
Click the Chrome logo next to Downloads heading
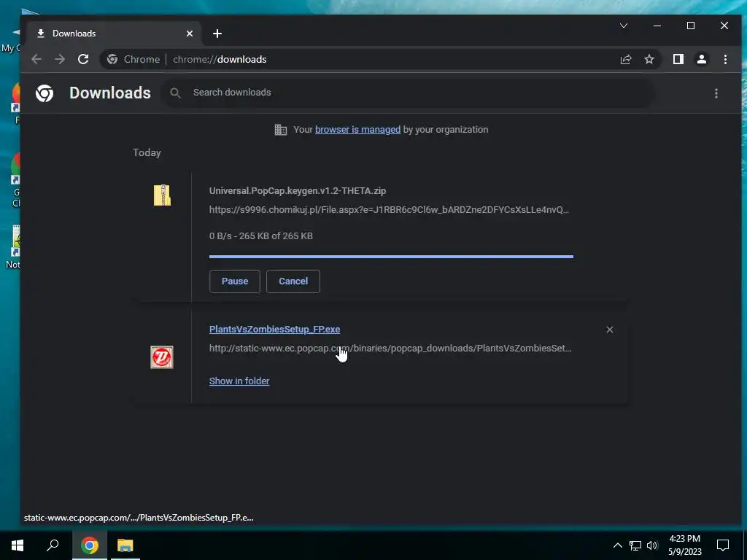click(x=44, y=93)
